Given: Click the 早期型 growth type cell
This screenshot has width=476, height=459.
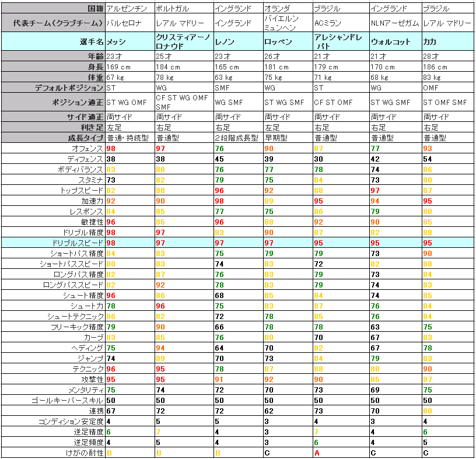Looking at the screenshot, I should 287,138.
